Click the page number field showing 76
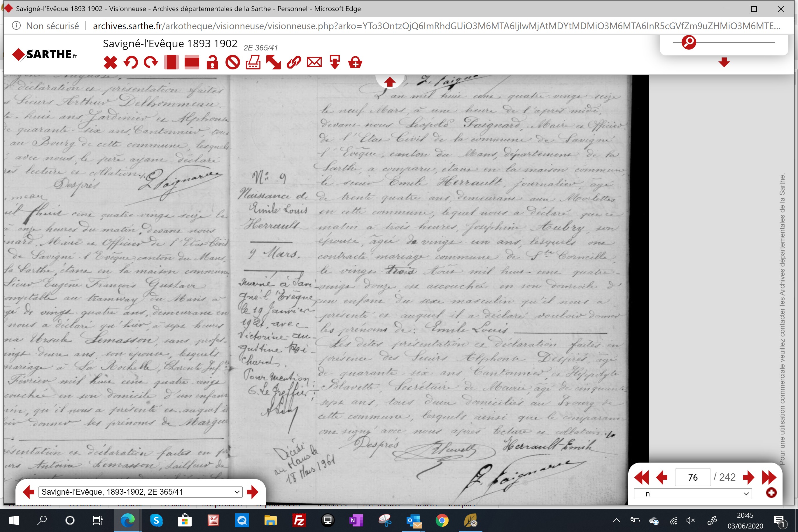798x532 pixels. pos(692,477)
